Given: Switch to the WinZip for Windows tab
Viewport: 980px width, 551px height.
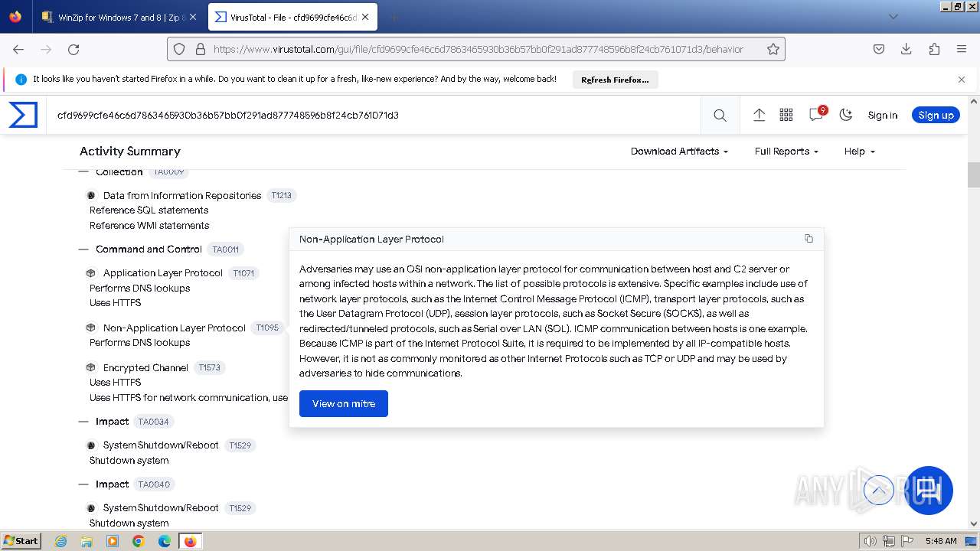Looking at the screenshot, I should click(119, 17).
